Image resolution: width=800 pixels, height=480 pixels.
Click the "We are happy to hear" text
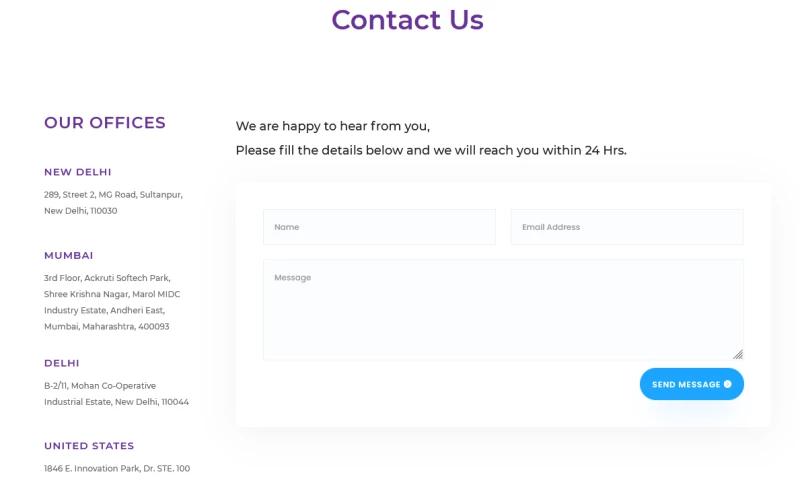point(332,126)
